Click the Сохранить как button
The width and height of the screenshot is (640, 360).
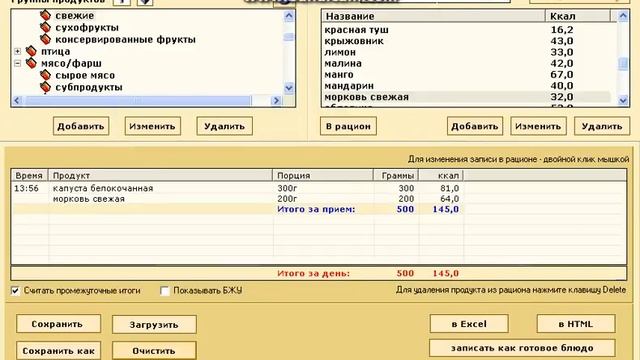click(x=58, y=351)
